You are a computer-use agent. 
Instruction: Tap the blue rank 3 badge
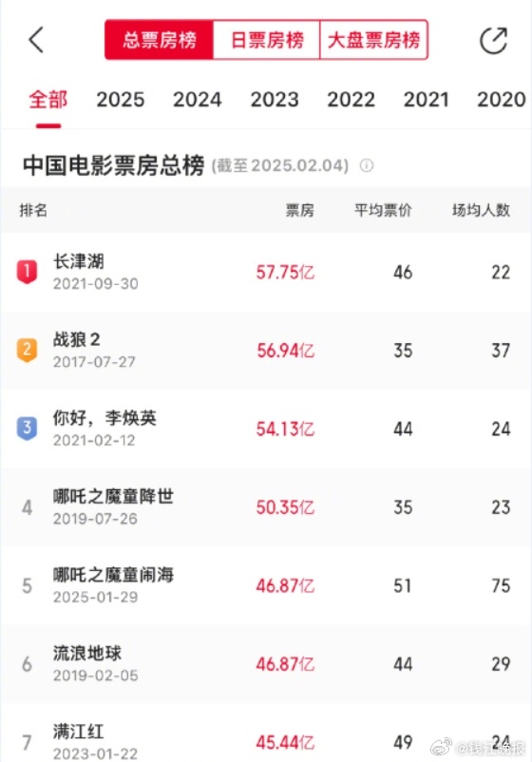click(28, 429)
